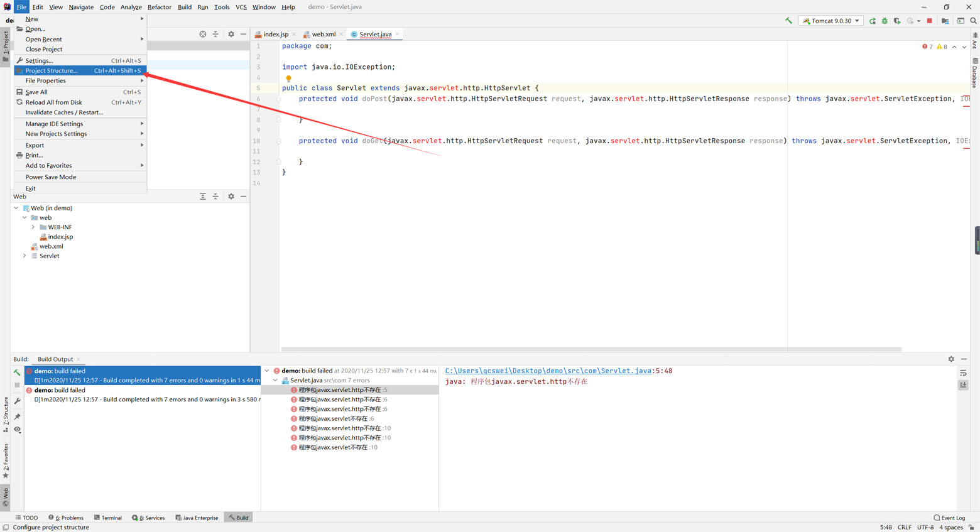Click the editor horizontal scrollbar

[591, 349]
